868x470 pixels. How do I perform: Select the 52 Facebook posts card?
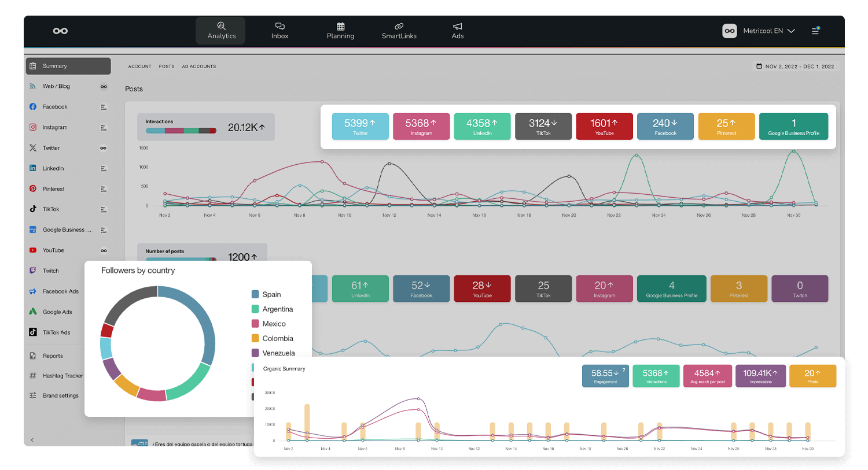click(x=421, y=288)
